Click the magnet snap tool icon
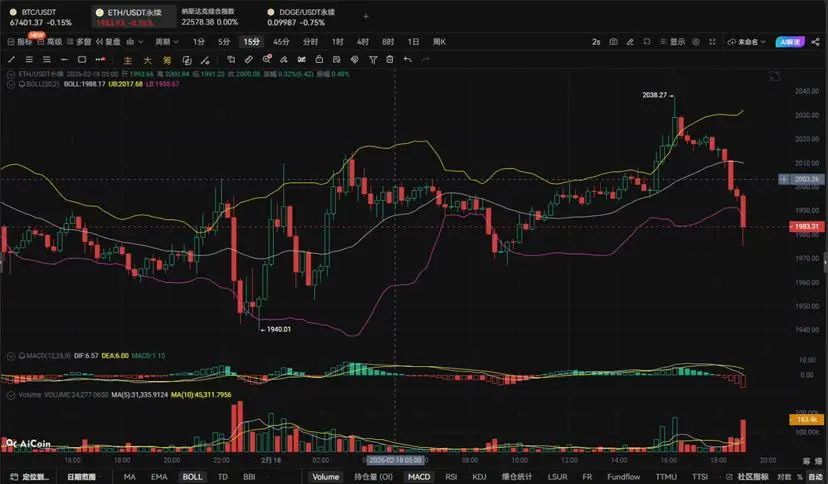This screenshot has height=484, width=828. [x=302, y=60]
